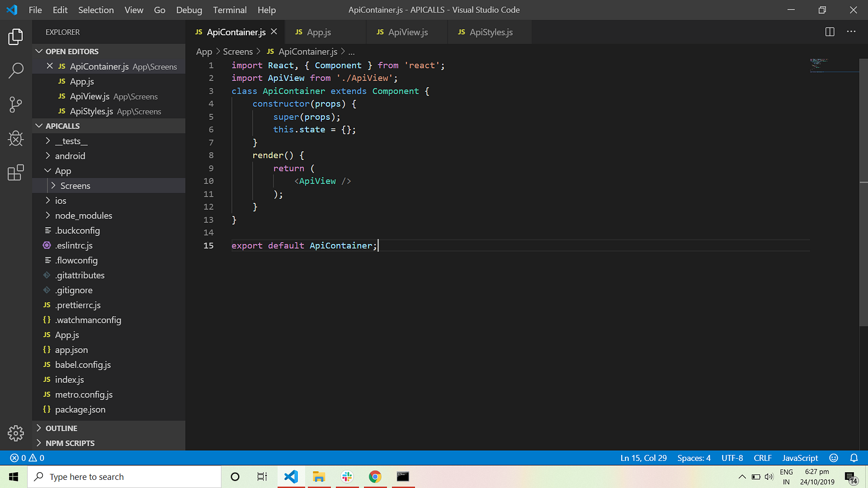The width and height of the screenshot is (868, 488).
Task: Expand the android folder
Action: click(108, 156)
